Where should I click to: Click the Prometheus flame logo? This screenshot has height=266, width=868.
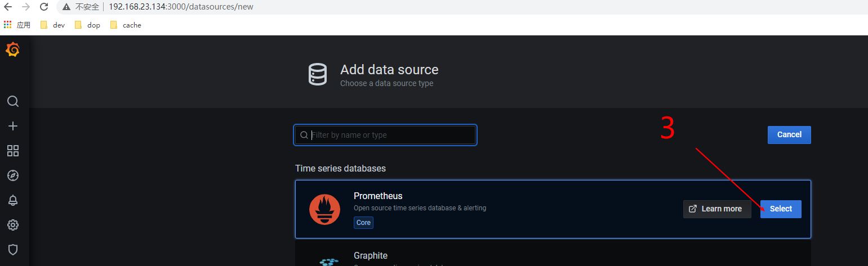(x=324, y=209)
